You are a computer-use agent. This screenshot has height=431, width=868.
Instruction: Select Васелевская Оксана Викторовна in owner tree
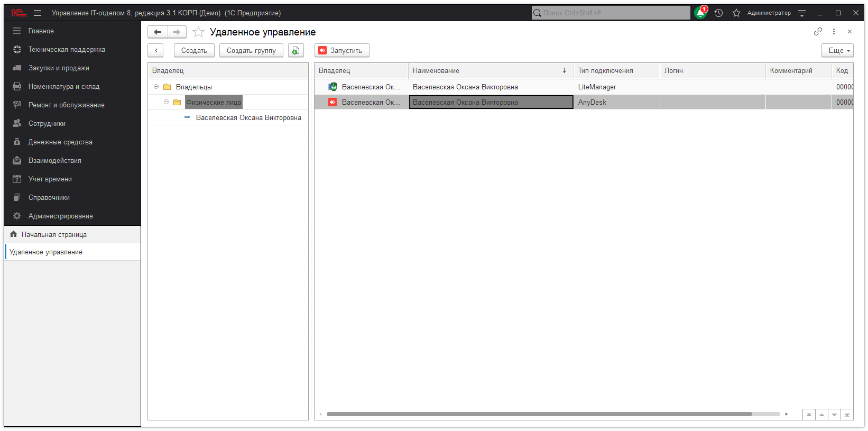coord(248,117)
